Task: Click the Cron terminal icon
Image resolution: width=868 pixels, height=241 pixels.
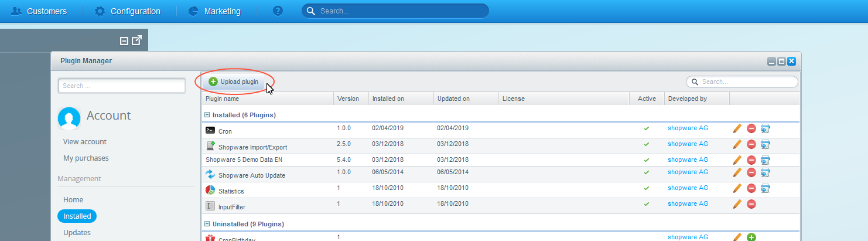Action: click(210, 130)
